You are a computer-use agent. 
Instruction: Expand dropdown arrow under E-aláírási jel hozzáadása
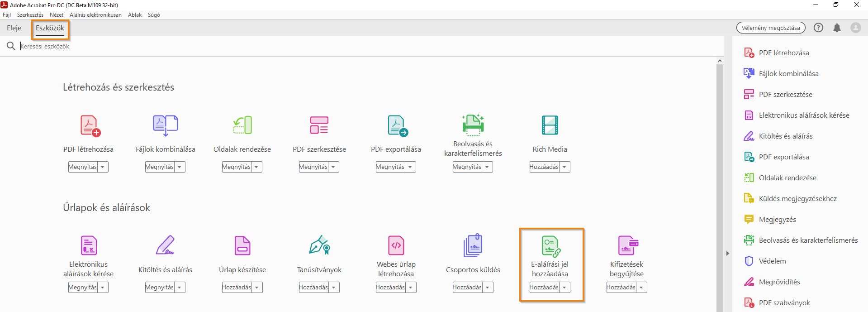(x=564, y=288)
